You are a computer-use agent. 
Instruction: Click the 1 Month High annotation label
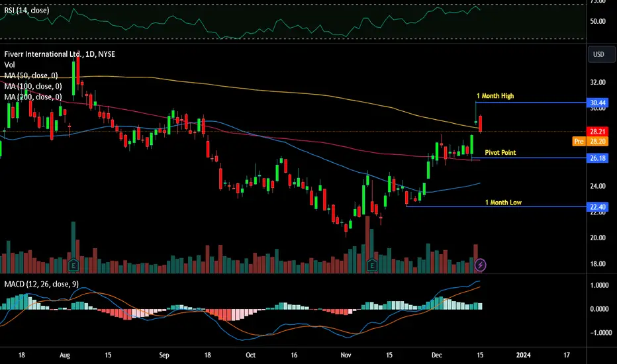(495, 96)
